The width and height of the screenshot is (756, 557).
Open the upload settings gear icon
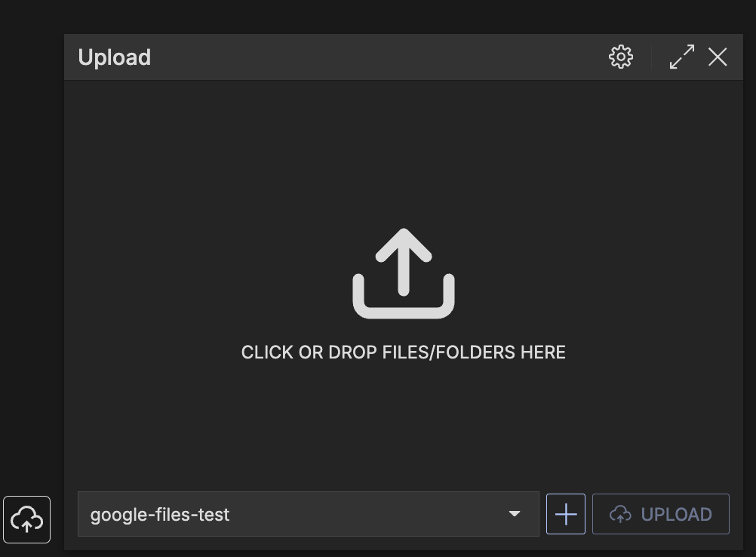621,57
